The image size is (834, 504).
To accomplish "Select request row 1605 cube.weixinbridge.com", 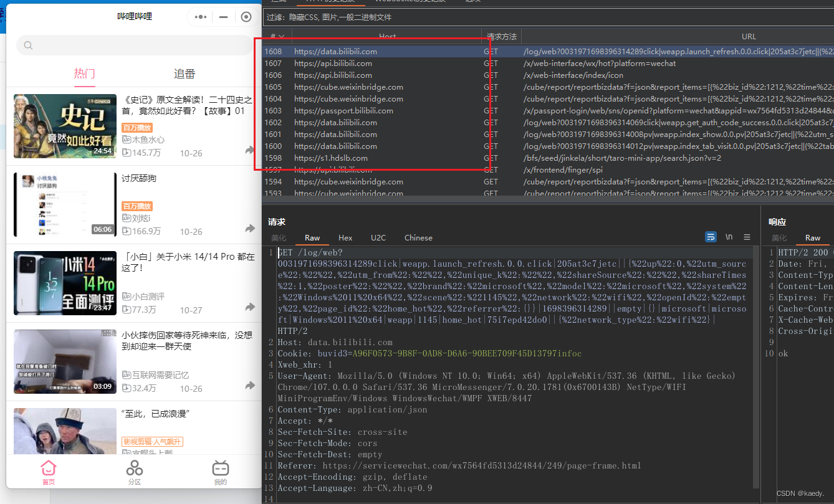I will click(548, 87).
